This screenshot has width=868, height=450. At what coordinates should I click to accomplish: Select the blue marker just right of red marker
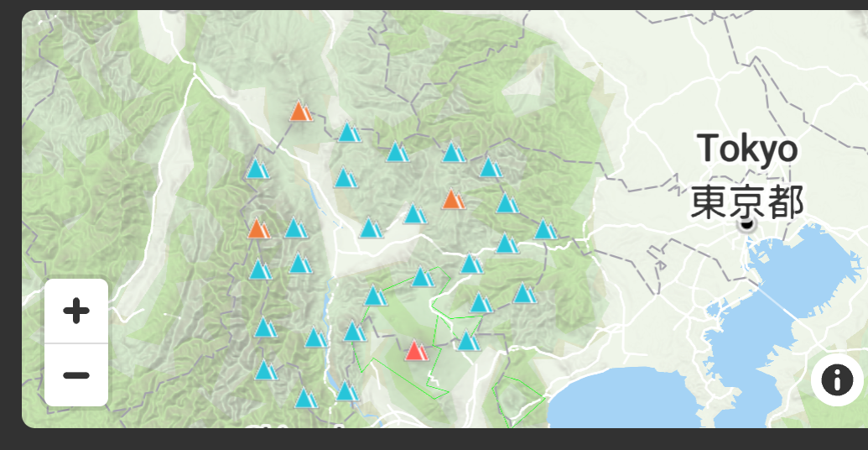(468, 341)
